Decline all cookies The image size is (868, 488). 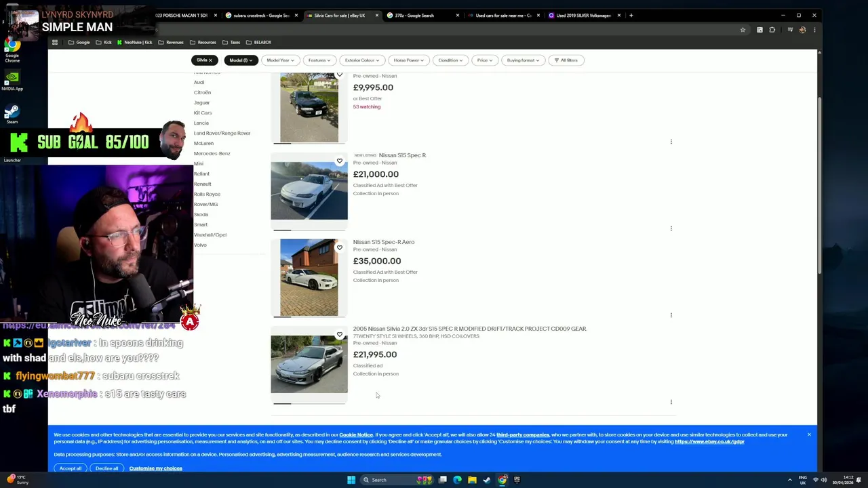click(106, 468)
